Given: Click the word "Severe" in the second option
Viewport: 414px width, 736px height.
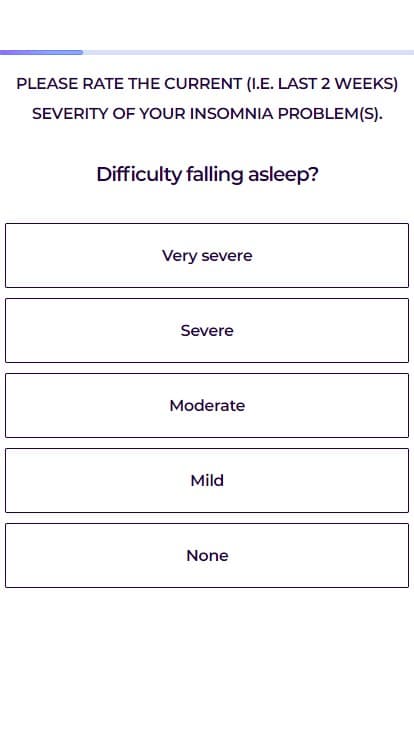Looking at the screenshot, I should pos(207,330).
